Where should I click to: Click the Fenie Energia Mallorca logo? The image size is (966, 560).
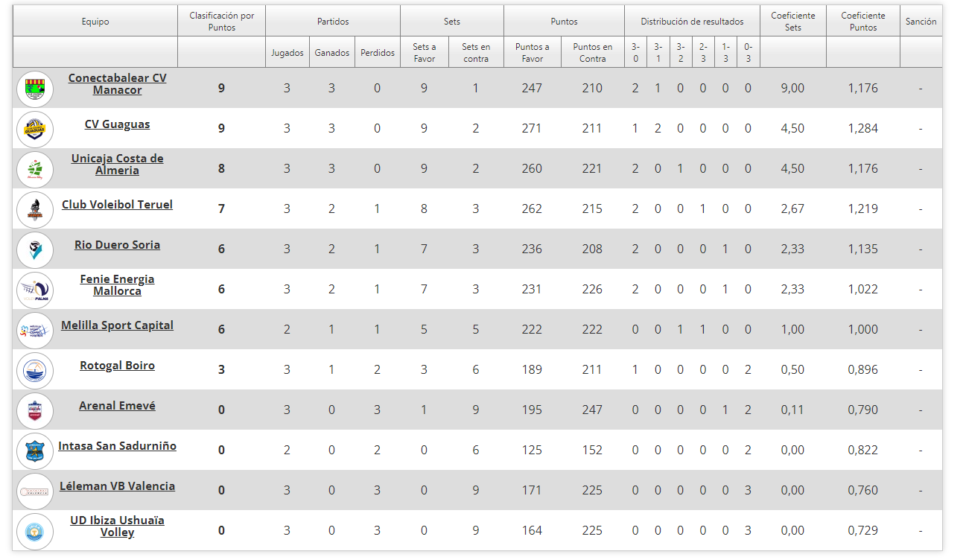click(x=35, y=290)
